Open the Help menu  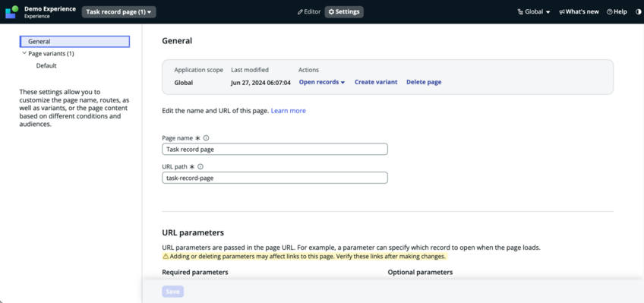tap(617, 12)
